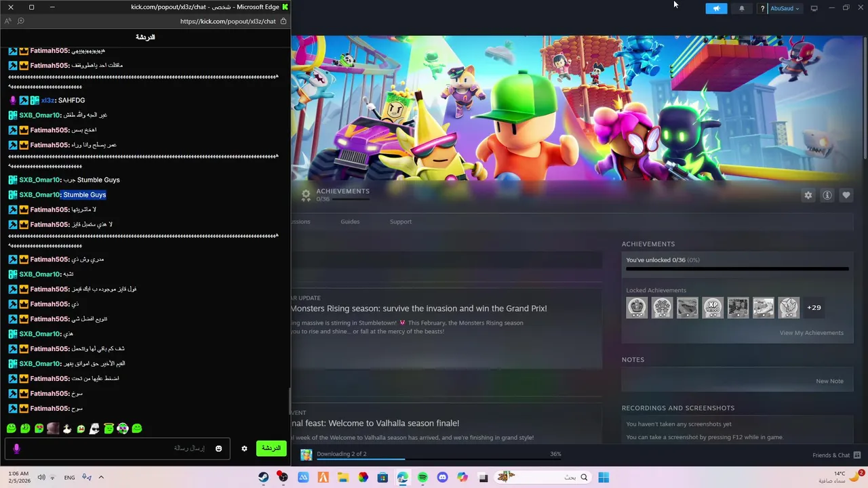Open clock showing 1:06 AM
This screenshot has height=488, width=868.
coord(18,477)
